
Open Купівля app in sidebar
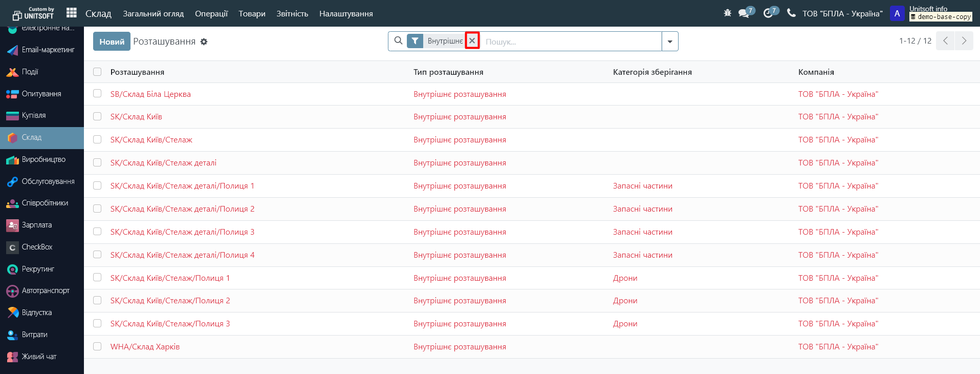(x=42, y=115)
